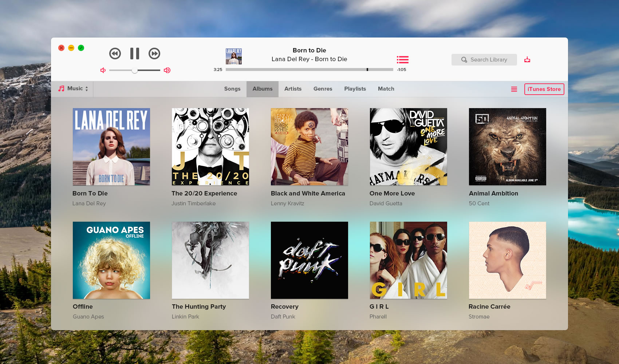Click artist name Pharell
Viewport: 619px width, 364px height.
(x=378, y=317)
